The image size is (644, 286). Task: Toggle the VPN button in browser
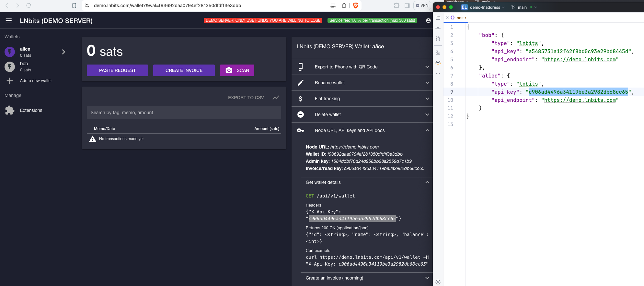[x=422, y=6]
